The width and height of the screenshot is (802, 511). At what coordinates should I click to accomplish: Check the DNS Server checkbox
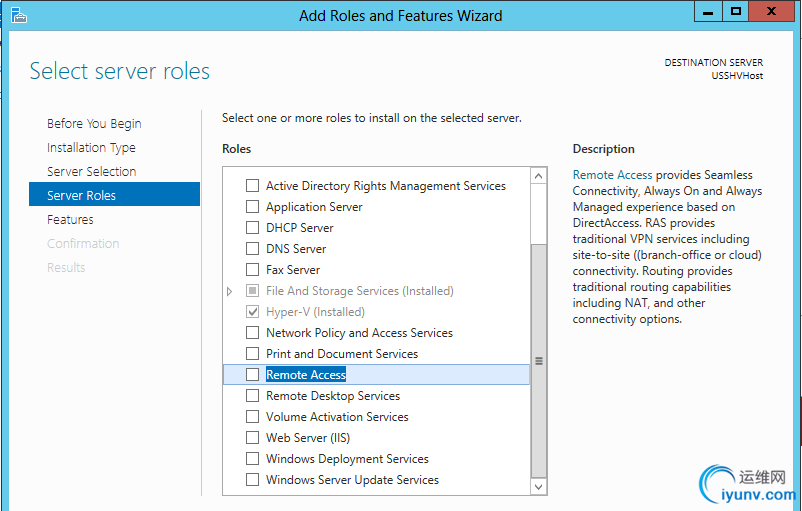pos(252,249)
